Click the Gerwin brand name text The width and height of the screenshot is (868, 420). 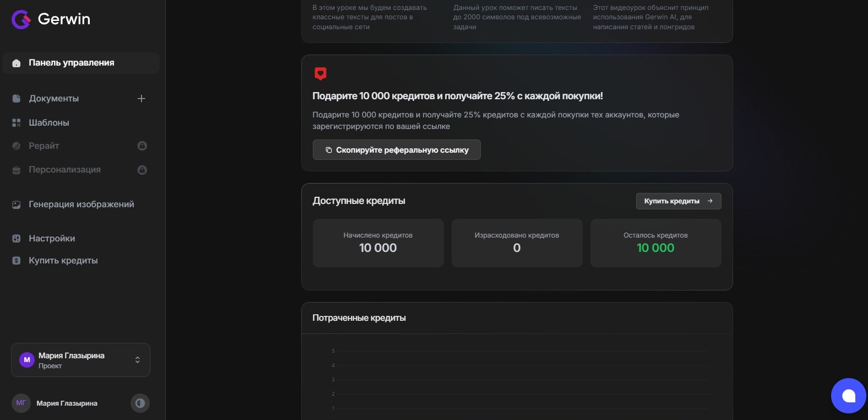click(64, 19)
